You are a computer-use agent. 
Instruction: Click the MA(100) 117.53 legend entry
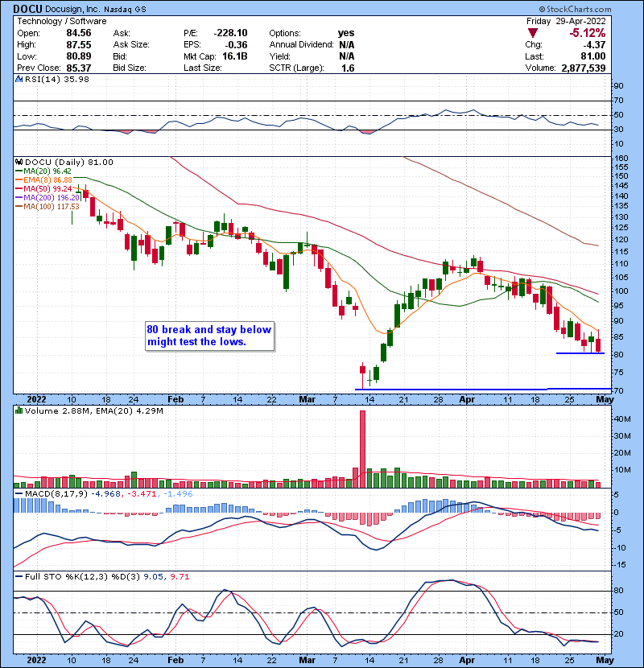point(47,207)
